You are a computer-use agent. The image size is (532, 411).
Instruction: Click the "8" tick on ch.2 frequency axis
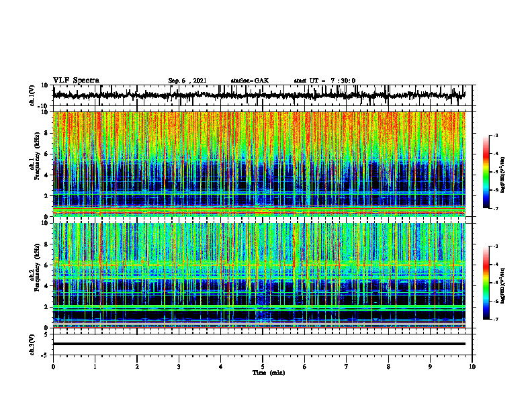(46, 244)
